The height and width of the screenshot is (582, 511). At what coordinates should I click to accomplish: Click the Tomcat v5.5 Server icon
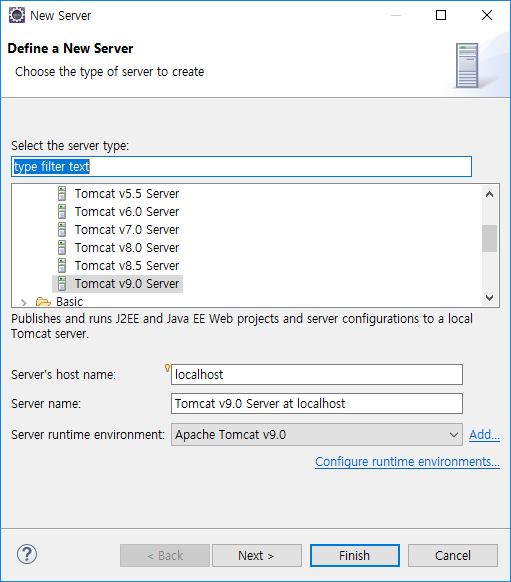(x=62, y=194)
